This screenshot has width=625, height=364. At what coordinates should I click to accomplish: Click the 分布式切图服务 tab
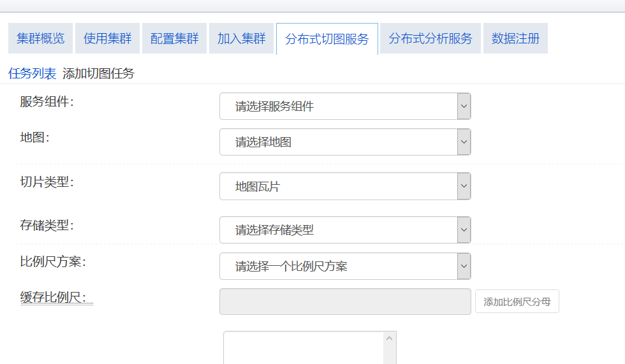(x=327, y=39)
